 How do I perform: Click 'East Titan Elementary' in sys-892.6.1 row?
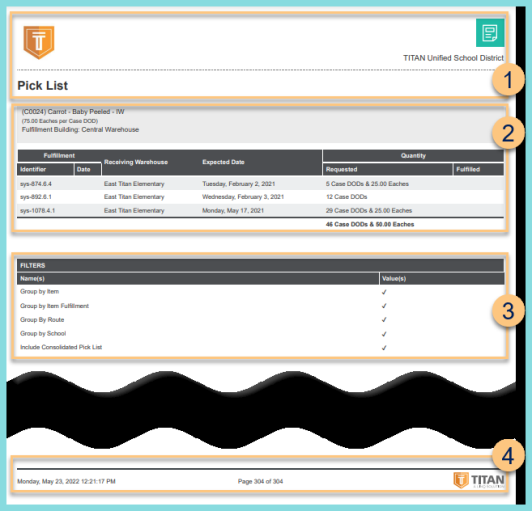tap(134, 197)
